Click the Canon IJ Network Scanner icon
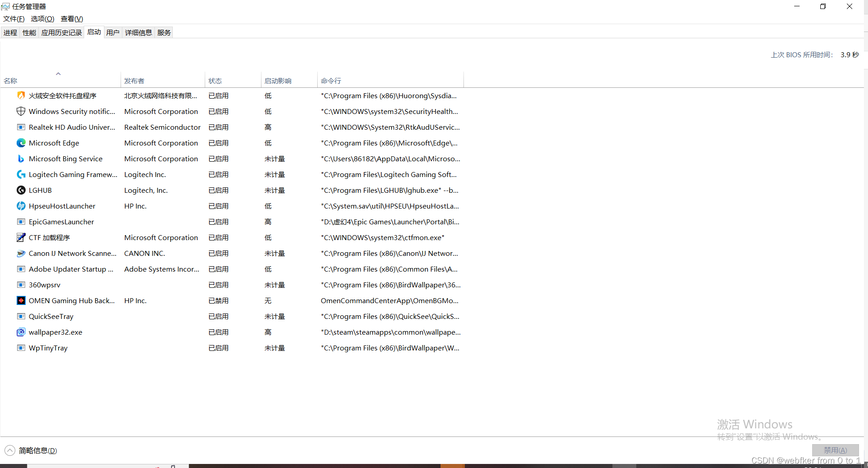868x468 pixels. click(21, 253)
